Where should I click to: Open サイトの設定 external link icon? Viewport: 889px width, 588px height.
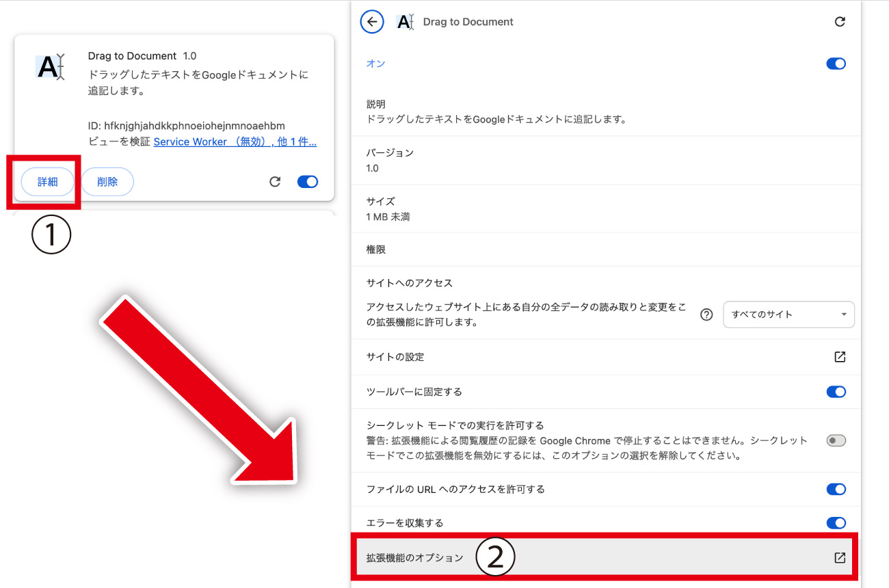pos(840,357)
